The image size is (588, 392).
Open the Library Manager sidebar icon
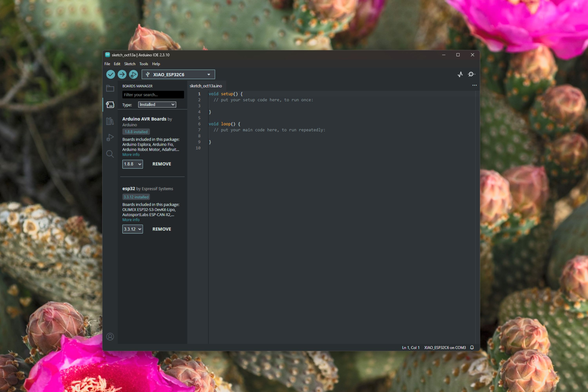[110, 121]
